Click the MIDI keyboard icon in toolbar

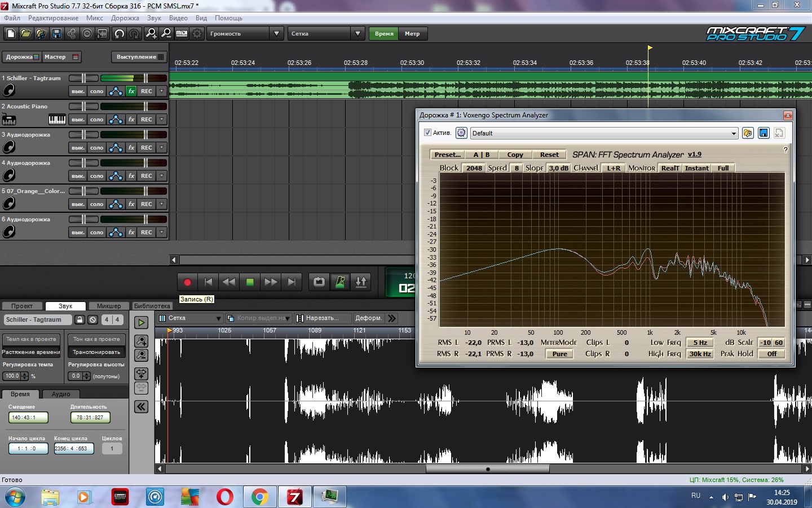(x=182, y=34)
